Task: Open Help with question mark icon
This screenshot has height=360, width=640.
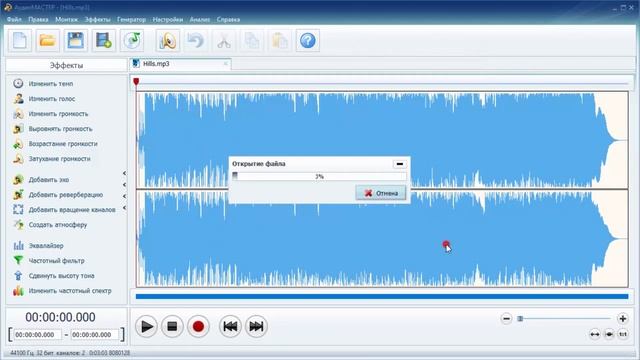Action: pyautogui.click(x=308, y=41)
